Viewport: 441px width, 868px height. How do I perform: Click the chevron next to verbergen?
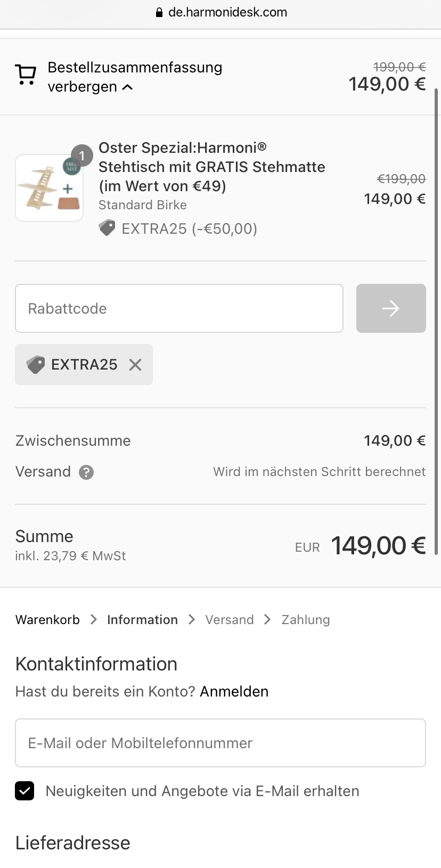pos(127,87)
